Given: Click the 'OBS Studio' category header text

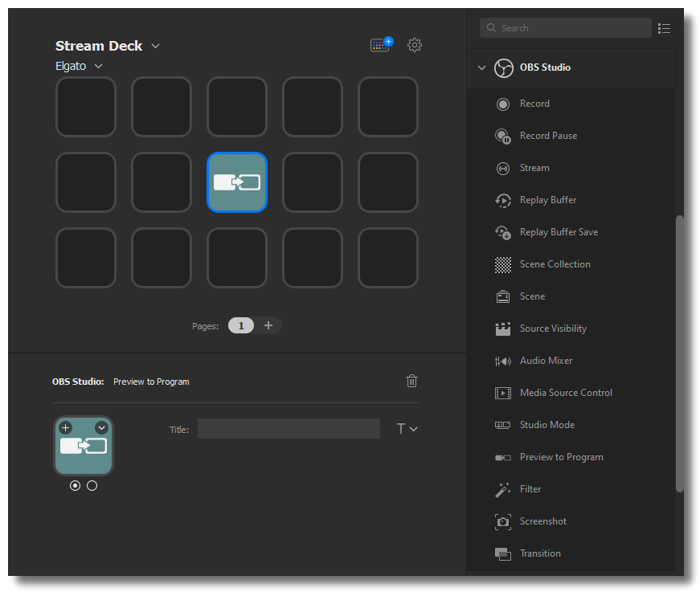Looking at the screenshot, I should click(x=545, y=67).
